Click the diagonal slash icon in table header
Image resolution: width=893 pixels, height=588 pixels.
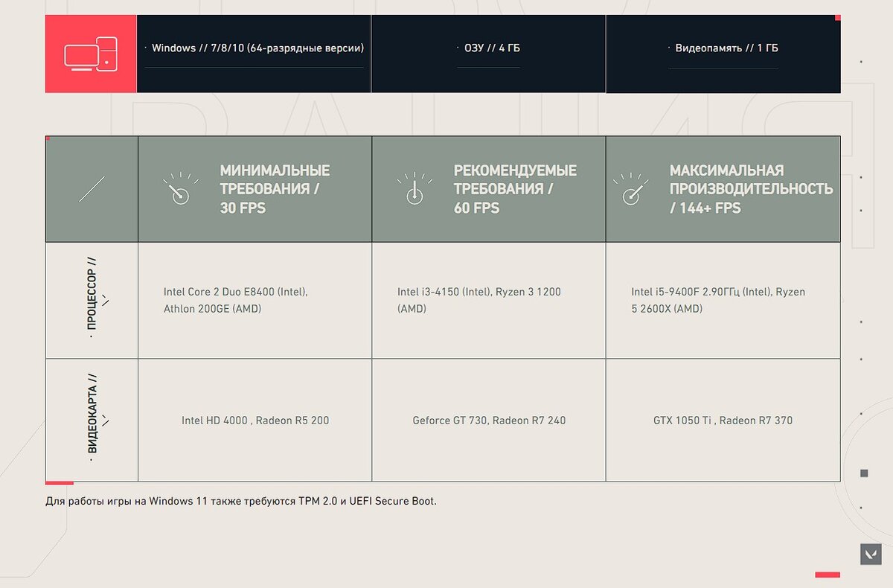[x=92, y=189]
